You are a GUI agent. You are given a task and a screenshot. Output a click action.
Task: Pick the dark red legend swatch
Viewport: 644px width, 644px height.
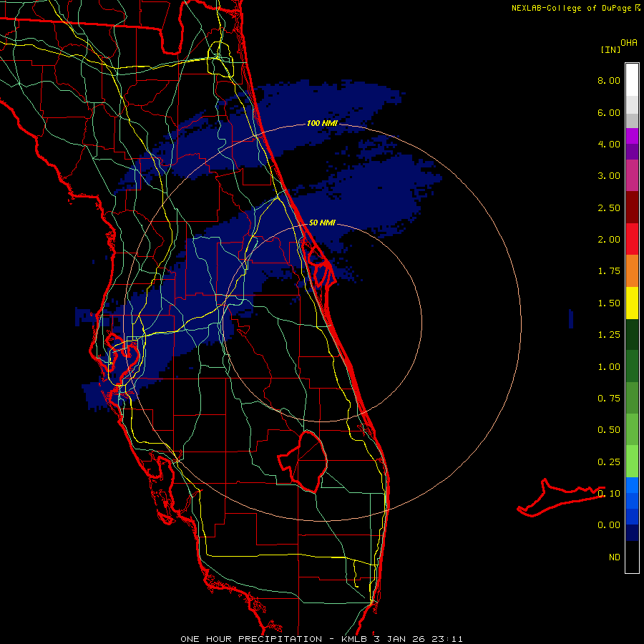632,208
